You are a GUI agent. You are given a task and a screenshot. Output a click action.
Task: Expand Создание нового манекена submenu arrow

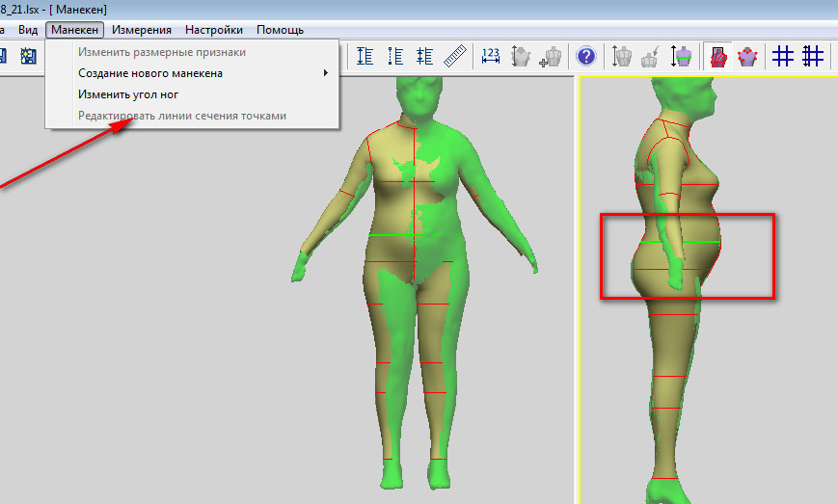point(326,72)
